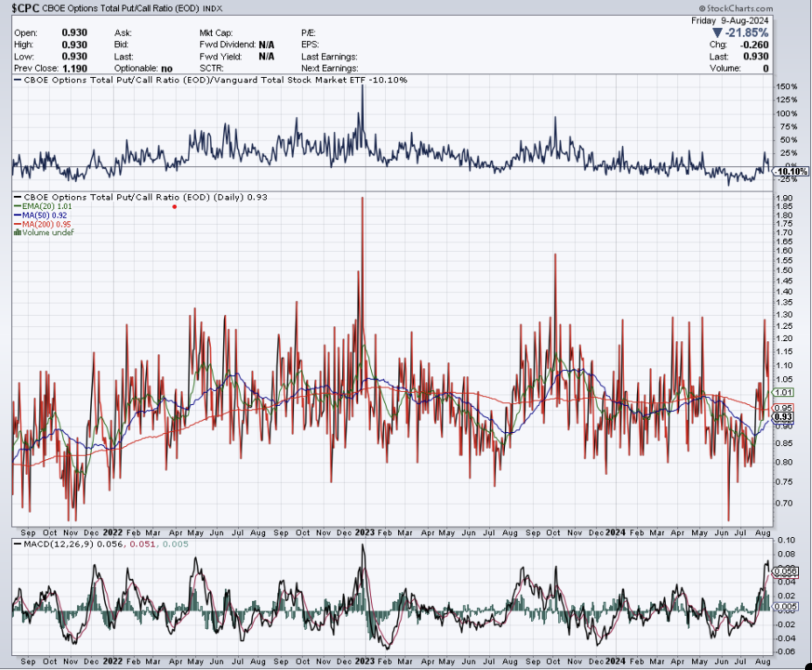
Task: Click the 1.01 EMA price axis tag
Action: click(x=783, y=393)
